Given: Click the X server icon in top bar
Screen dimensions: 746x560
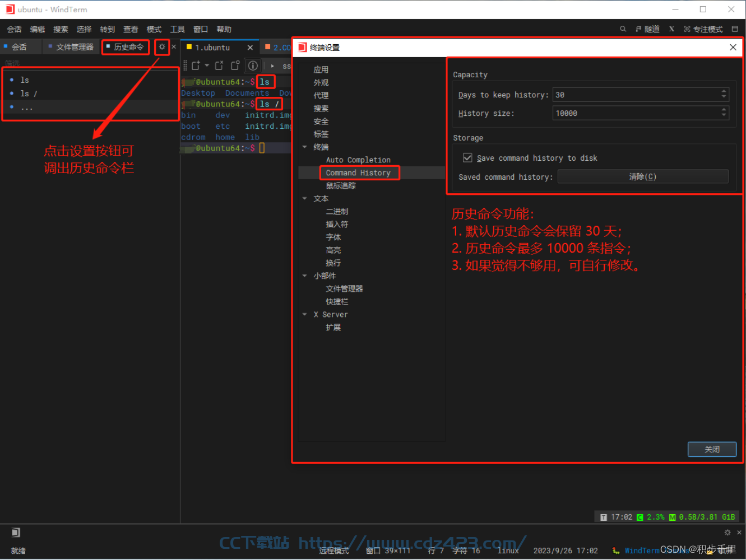Looking at the screenshot, I should [671, 29].
